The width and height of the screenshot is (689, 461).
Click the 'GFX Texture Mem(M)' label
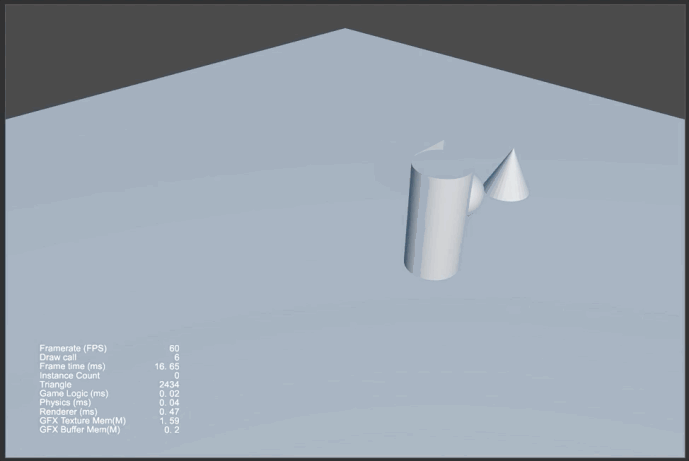point(83,421)
